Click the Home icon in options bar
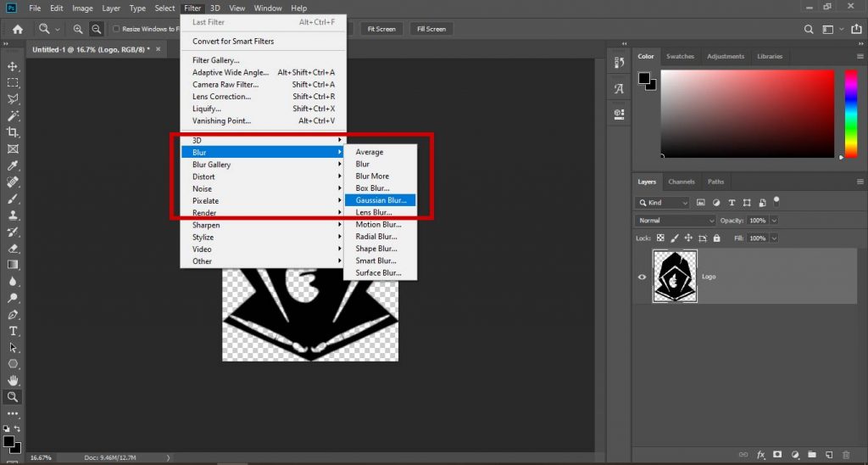Viewport: 868px width, 465px height. click(18, 30)
